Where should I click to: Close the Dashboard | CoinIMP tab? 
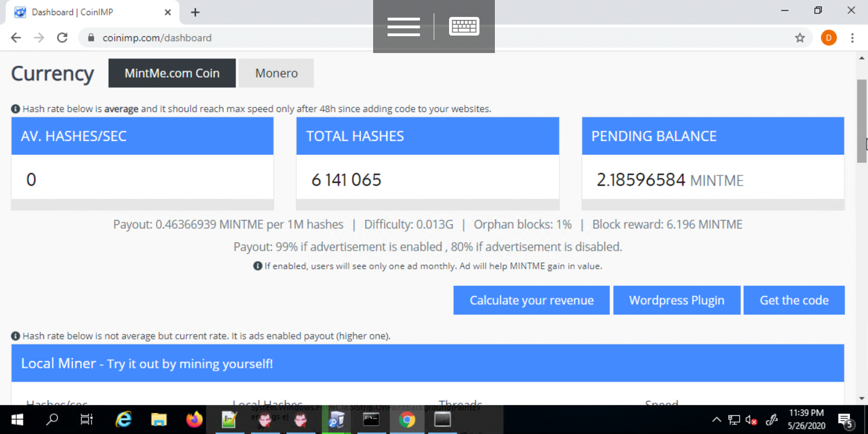168,12
